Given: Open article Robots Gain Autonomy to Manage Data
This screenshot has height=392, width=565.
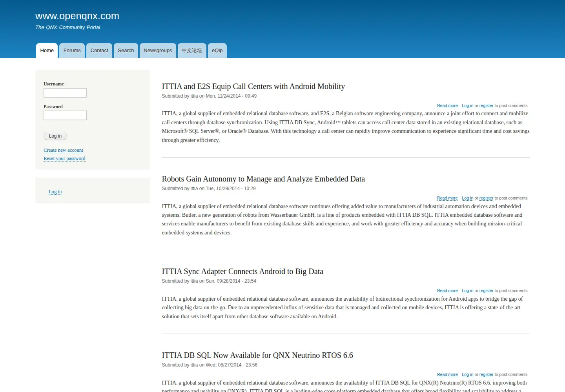Looking at the screenshot, I should tap(263, 179).
